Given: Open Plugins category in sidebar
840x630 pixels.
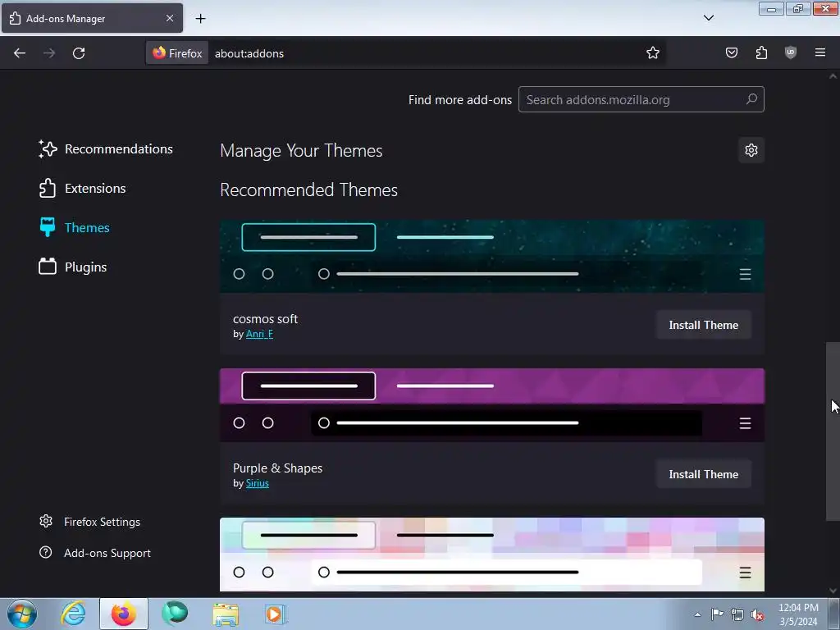Looking at the screenshot, I should [x=73, y=267].
